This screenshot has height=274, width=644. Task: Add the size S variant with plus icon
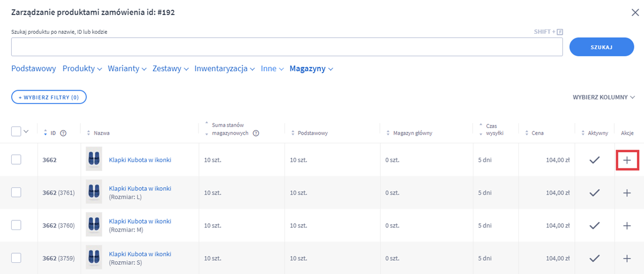click(627, 258)
